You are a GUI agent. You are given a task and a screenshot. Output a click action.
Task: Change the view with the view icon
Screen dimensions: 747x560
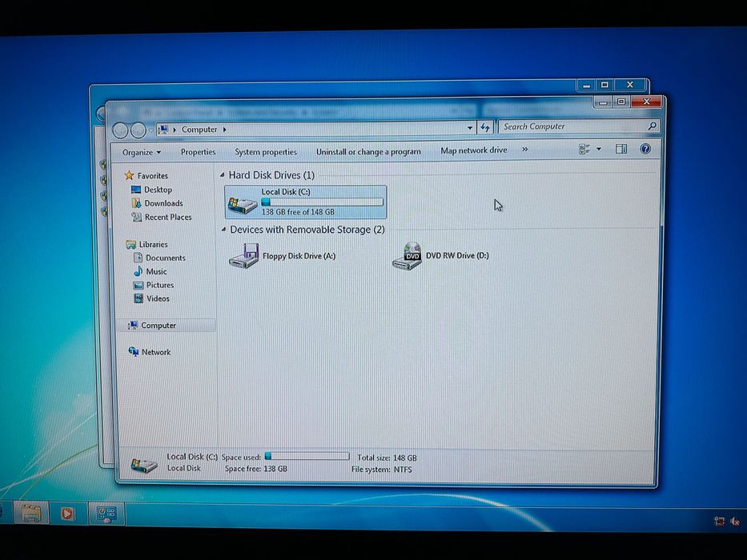pos(584,149)
